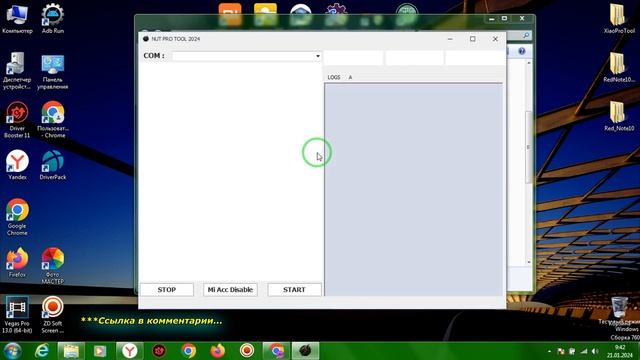Close the background Explorer window

click(522, 18)
